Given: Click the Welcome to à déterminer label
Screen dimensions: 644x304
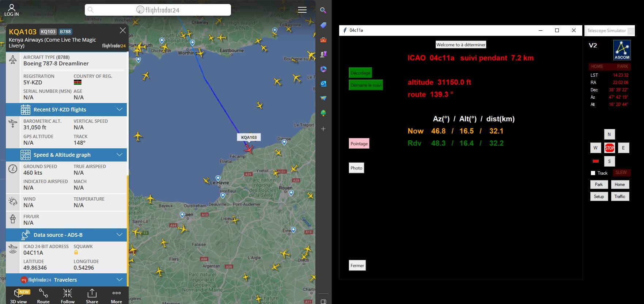Looking at the screenshot, I should 461,45.
